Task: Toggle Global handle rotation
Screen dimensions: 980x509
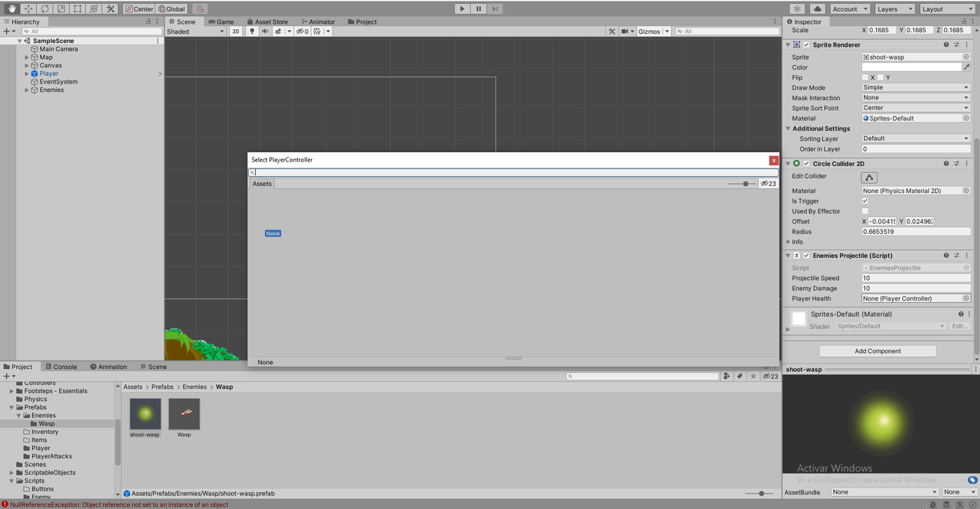Action: coord(171,9)
